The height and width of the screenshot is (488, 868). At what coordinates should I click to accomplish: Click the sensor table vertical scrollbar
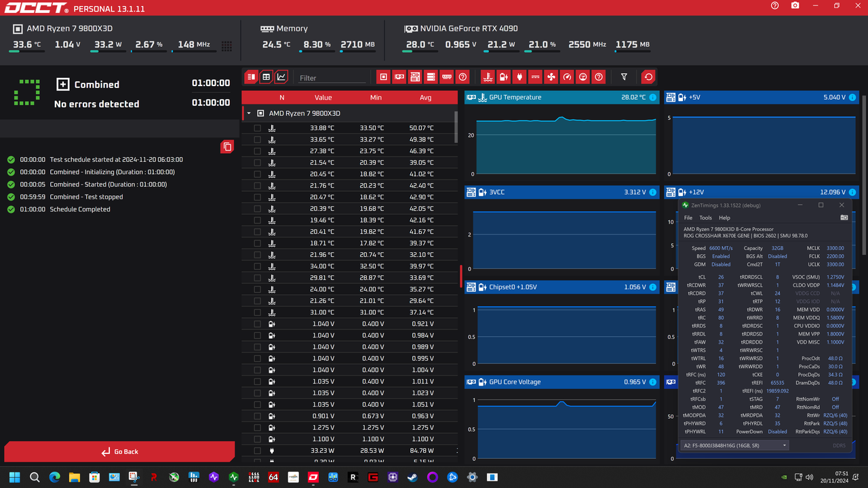(456, 125)
